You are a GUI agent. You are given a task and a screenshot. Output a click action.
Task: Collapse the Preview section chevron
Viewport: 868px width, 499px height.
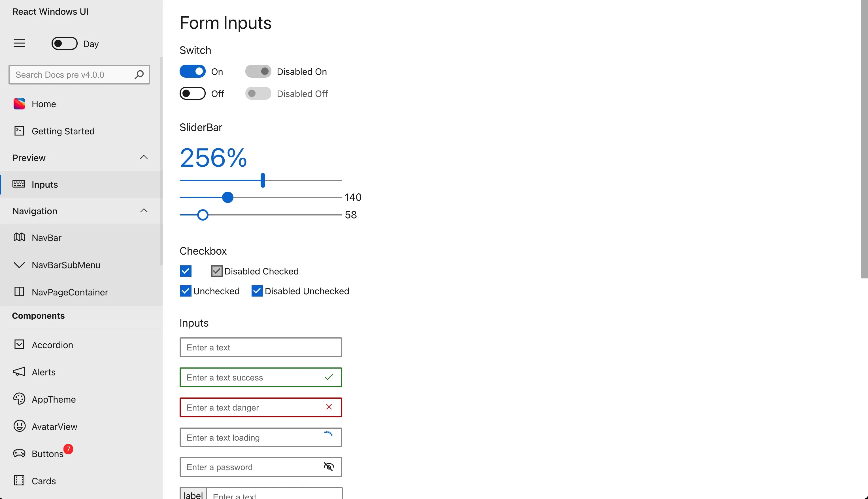[x=144, y=158]
